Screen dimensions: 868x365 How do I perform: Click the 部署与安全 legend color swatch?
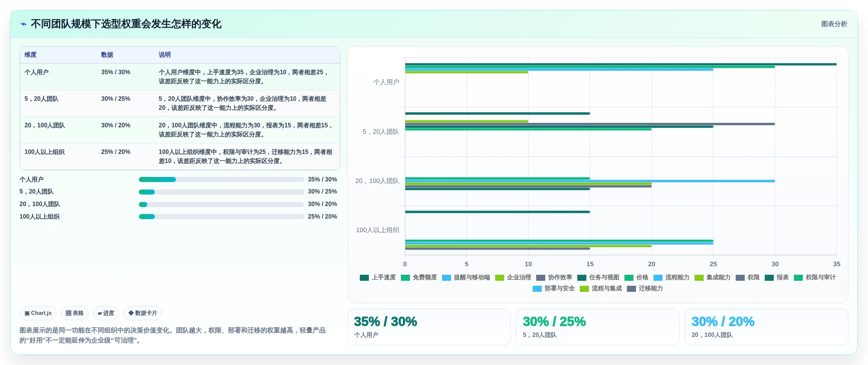tap(537, 289)
